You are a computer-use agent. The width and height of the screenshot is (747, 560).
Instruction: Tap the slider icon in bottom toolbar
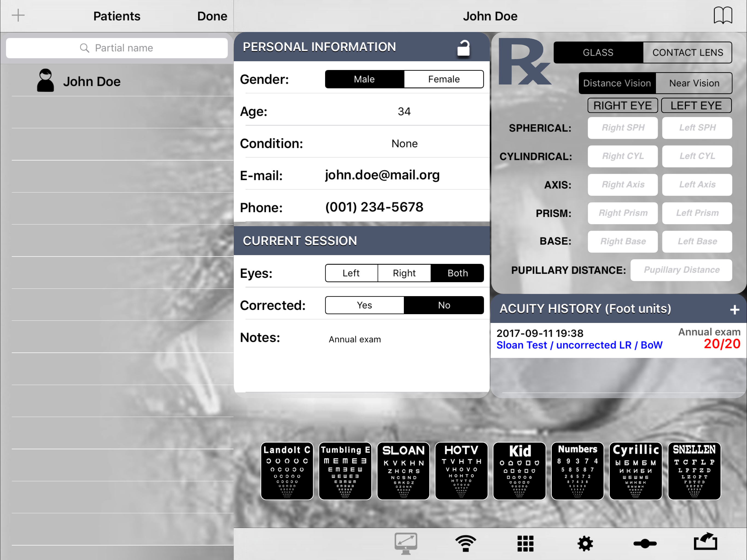(x=645, y=543)
